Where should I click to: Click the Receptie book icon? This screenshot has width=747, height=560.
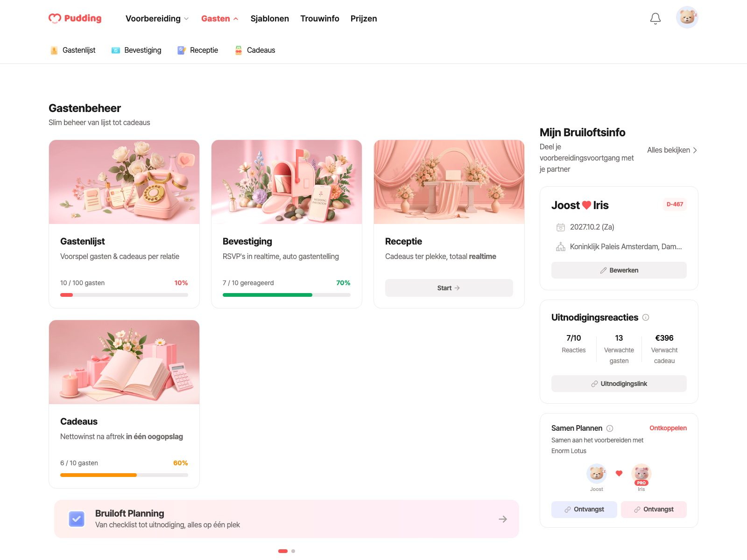[x=182, y=50]
